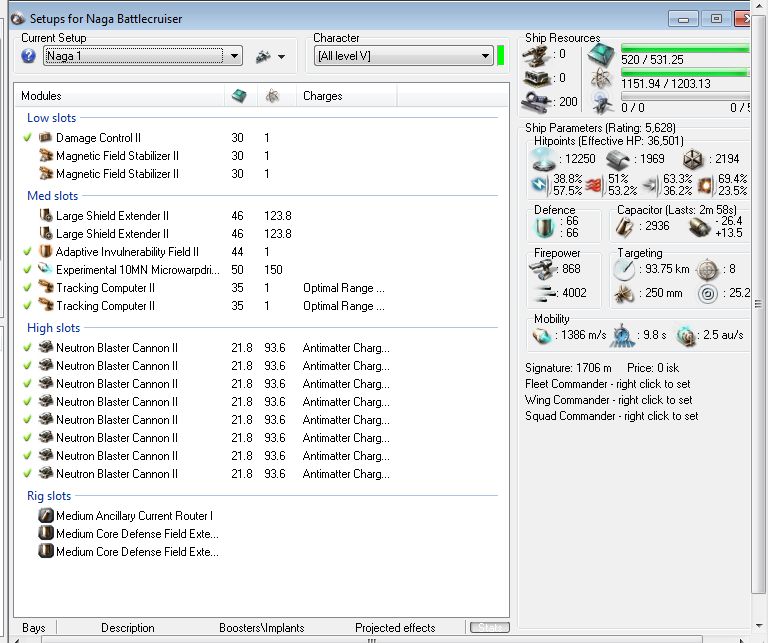Toggle the Damage Control II active checkmark
This screenshot has width=775, height=643.
(28, 137)
